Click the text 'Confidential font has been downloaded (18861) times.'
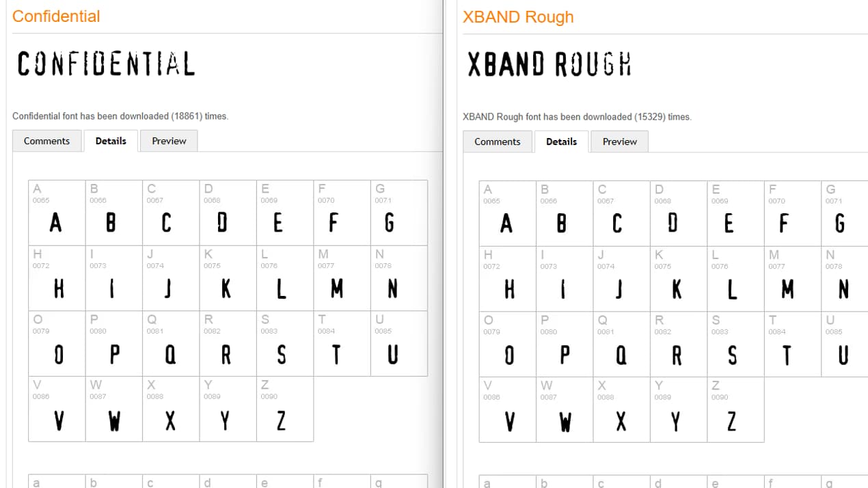868x488 pixels. [x=120, y=116]
